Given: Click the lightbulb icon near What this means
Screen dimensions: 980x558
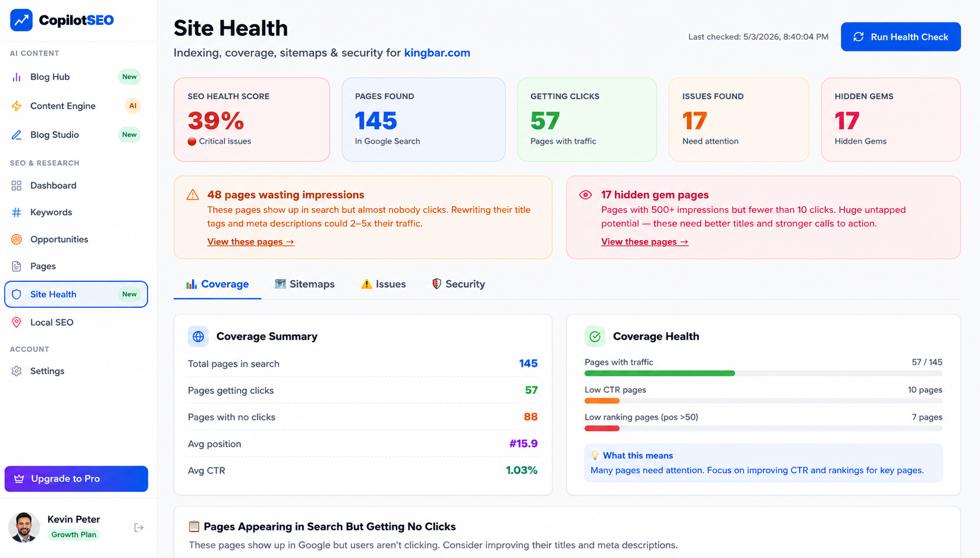Looking at the screenshot, I should tap(595, 455).
